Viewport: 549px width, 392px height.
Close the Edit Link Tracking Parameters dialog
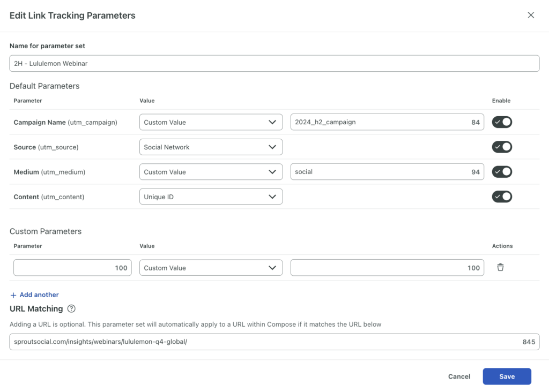click(x=531, y=15)
